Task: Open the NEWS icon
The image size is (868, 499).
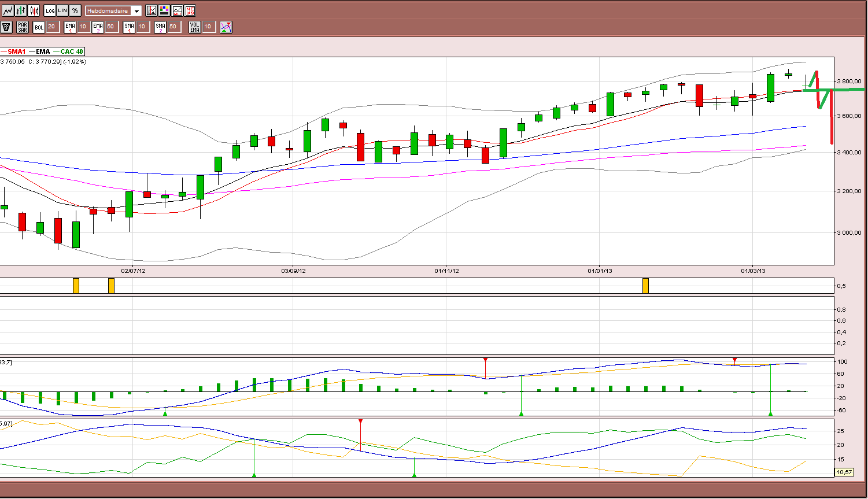Action: coord(190,10)
